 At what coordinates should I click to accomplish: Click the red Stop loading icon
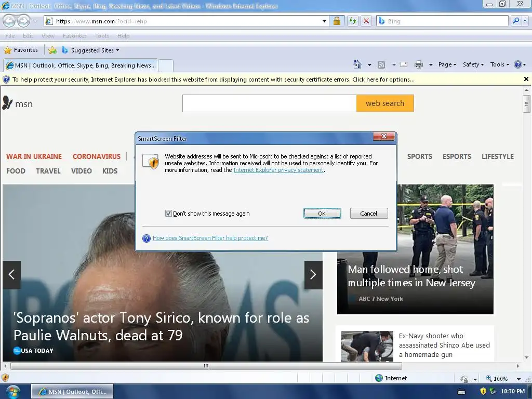(x=366, y=21)
